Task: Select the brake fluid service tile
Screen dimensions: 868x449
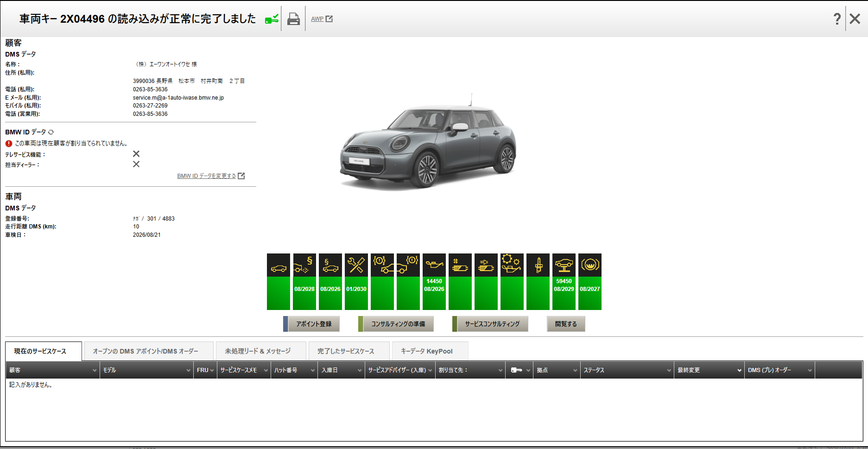Action: 589,281
